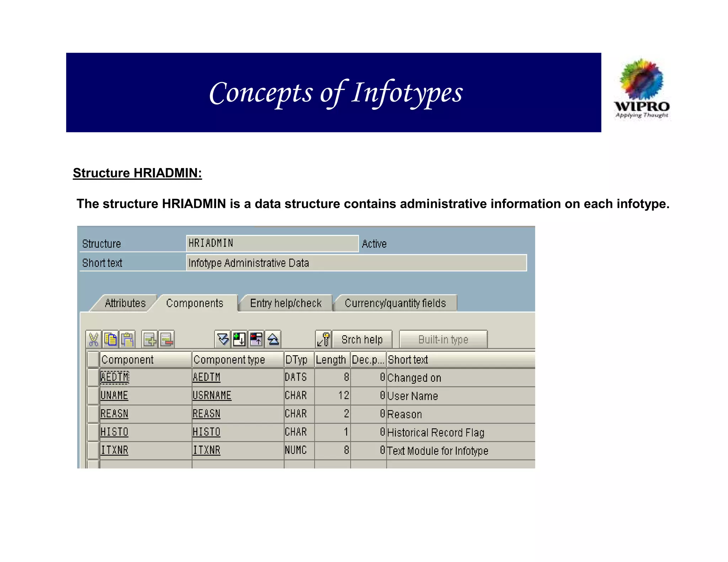This screenshot has height=562, width=728.
Task: Click the ITXNR component name link
Action: pos(114,450)
